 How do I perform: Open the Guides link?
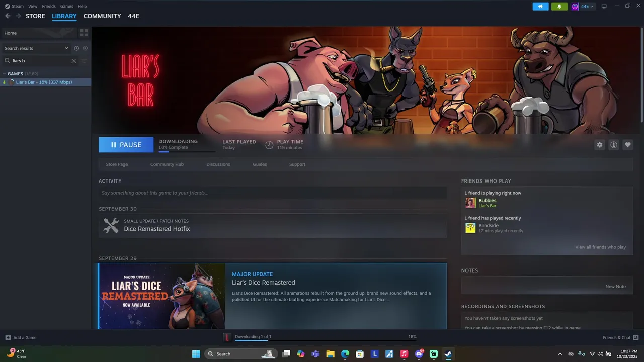260,164
